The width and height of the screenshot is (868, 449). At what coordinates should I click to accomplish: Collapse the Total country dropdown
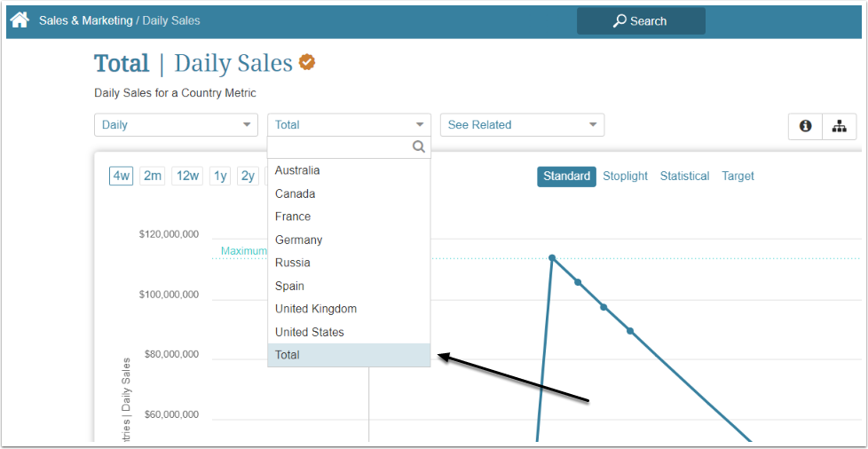pos(349,125)
